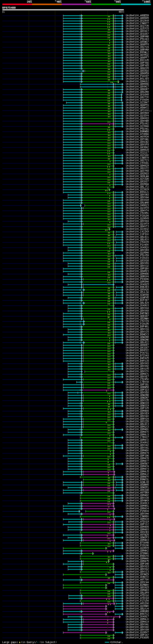Select hit label UniRef100_O04917

[137, 617]
